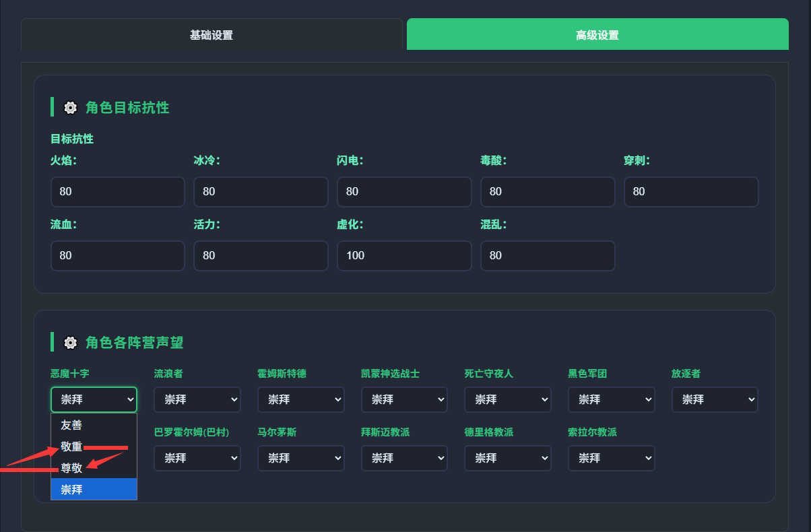Image resolution: width=811 pixels, height=532 pixels.
Task: Collapse the open 恶魔十字 reputation dropdown
Action: [x=94, y=399]
